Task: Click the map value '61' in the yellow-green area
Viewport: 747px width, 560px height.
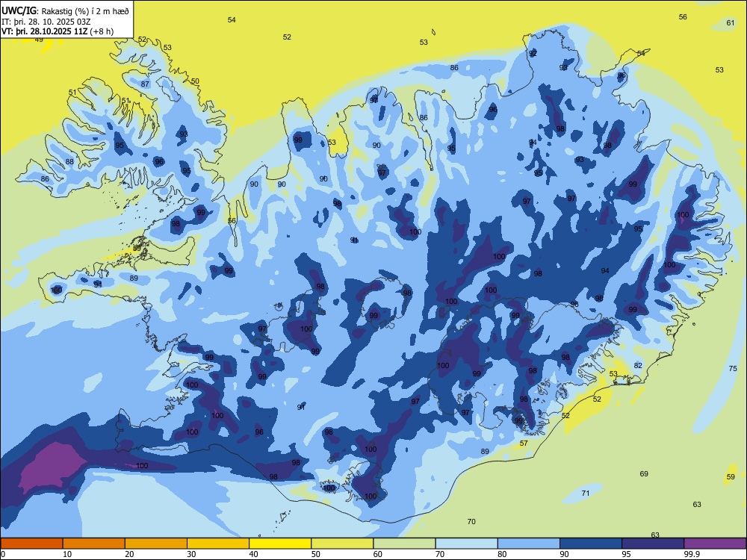Action: (731, 23)
